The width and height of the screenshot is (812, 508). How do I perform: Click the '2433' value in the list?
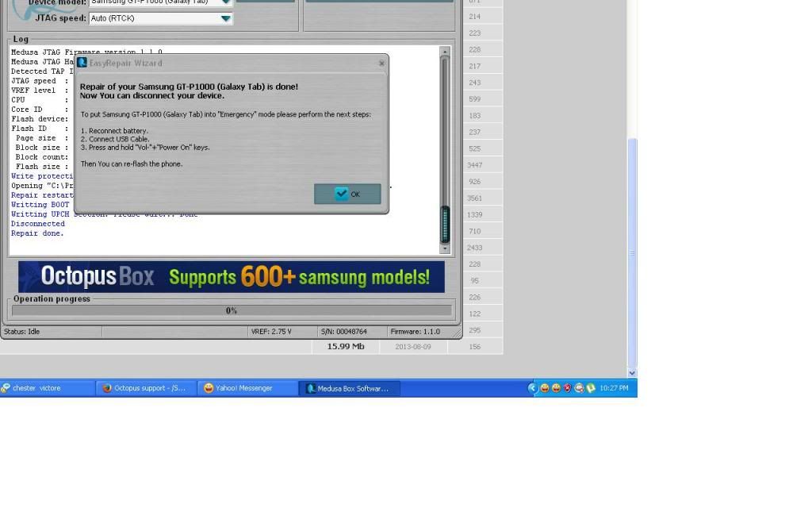474,248
